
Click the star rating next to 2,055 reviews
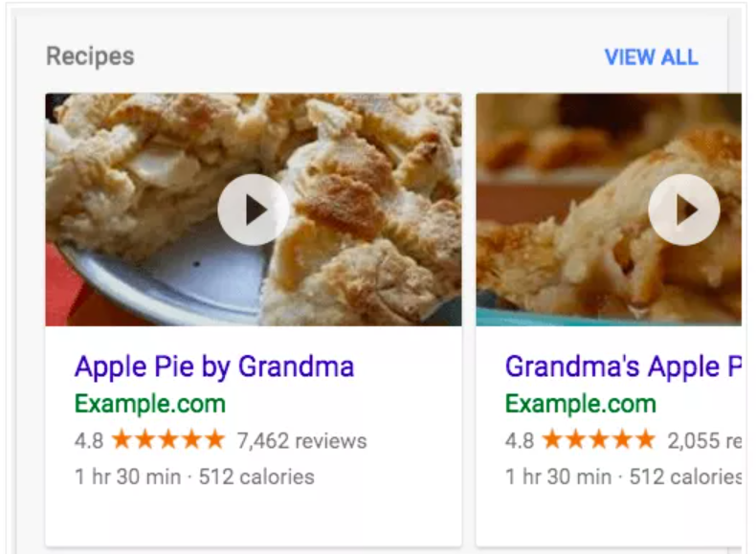tap(599, 440)
